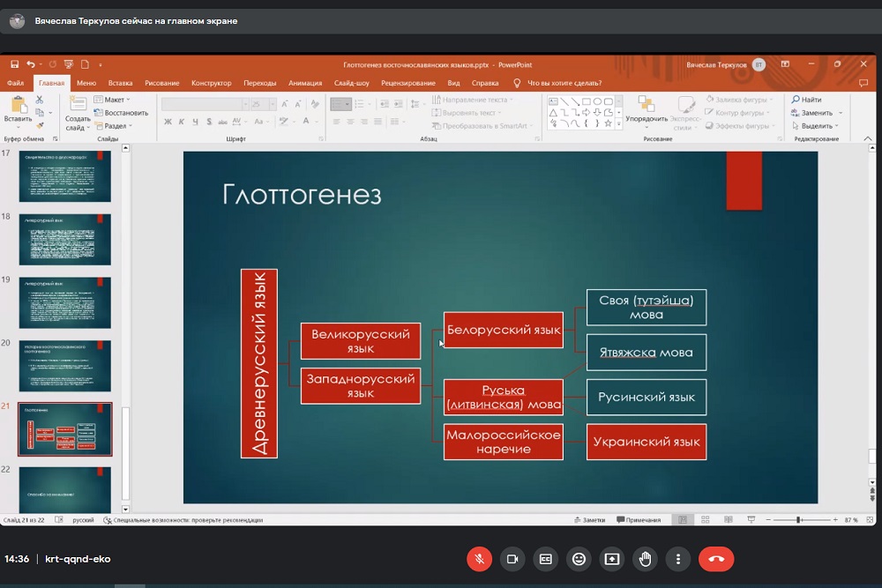Unmute the microphone in the call
The height and width of the screenshot is (588, 882).
(x=479, y=558)
